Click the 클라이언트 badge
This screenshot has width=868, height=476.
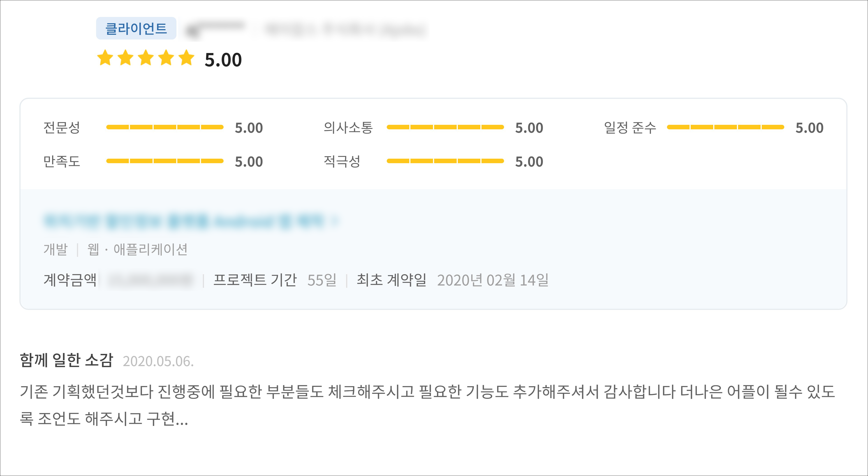136,28
